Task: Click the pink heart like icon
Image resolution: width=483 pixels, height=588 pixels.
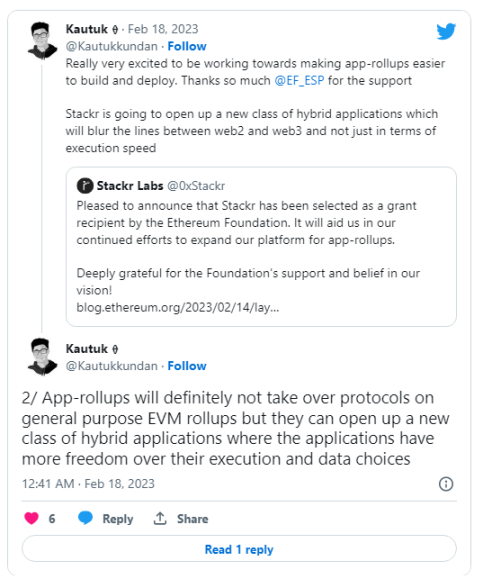Action: [32, 518]
